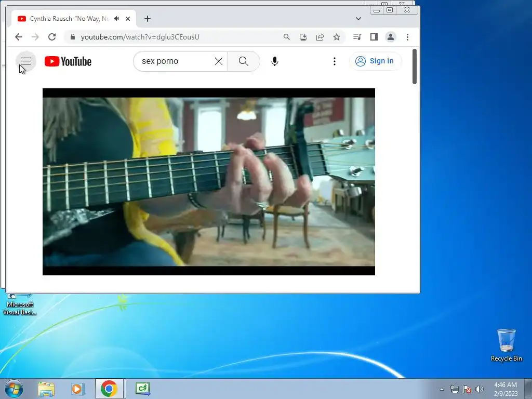Image resolution: width=532 pixels, height=399 pixels.
Task: Close the Cynthia Rausch tab
Action: [x=128, y=19]
